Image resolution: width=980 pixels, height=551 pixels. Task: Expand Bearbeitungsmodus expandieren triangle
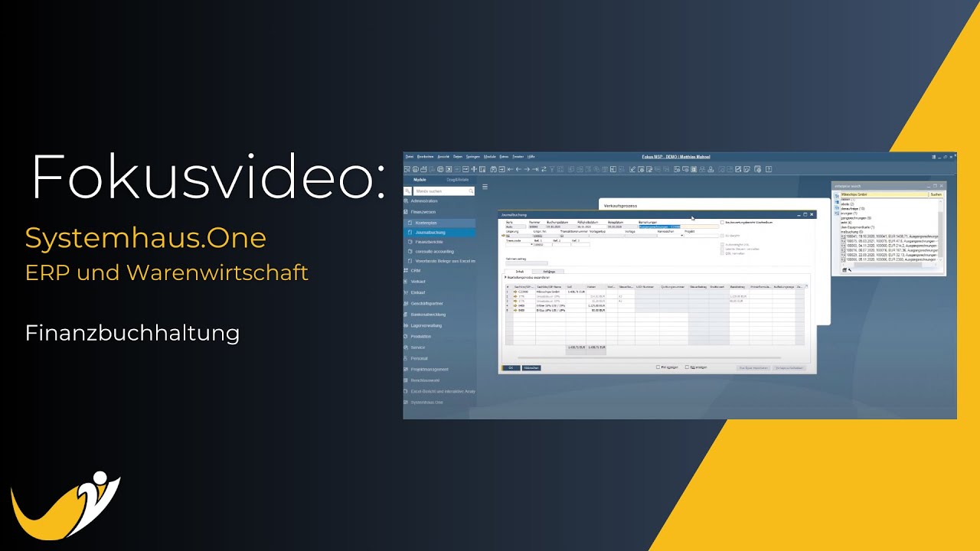(x=505, y=277)
